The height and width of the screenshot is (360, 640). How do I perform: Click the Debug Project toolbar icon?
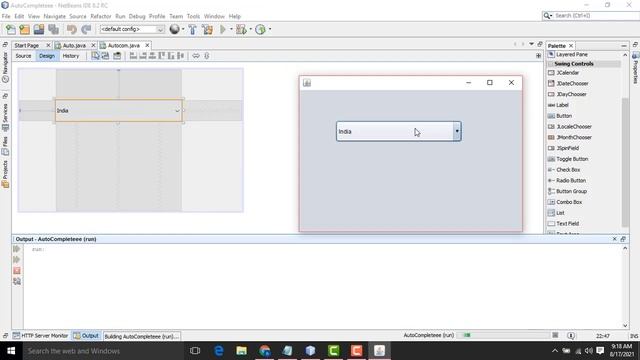pos(241,29)
